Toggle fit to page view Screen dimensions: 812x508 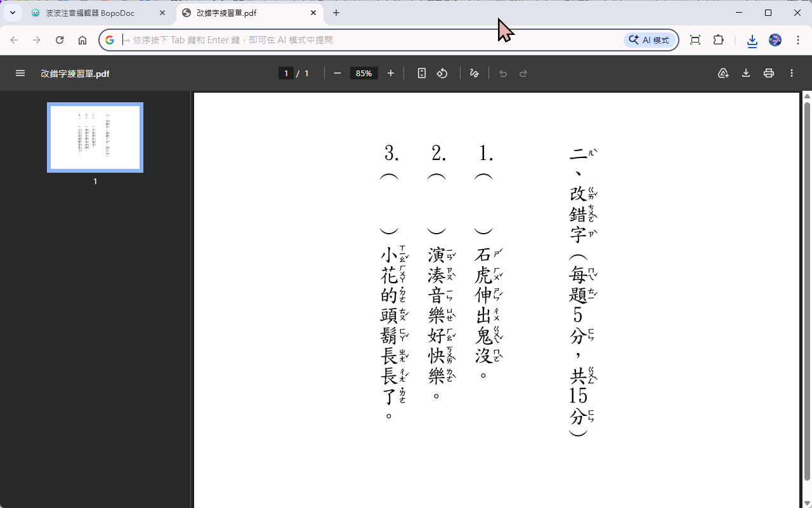pyautogui.click(x=421, y=73)
